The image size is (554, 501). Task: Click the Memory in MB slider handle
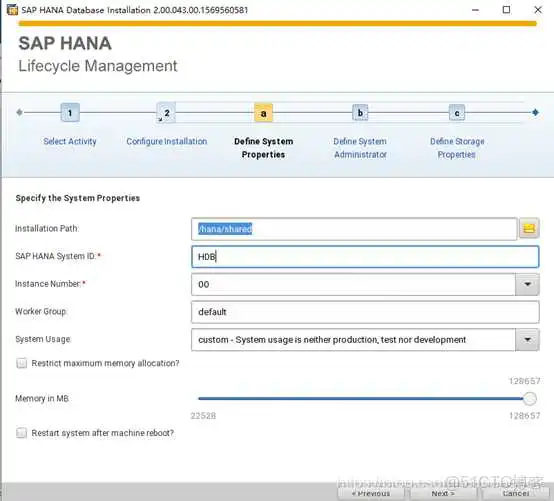point(530,399)
